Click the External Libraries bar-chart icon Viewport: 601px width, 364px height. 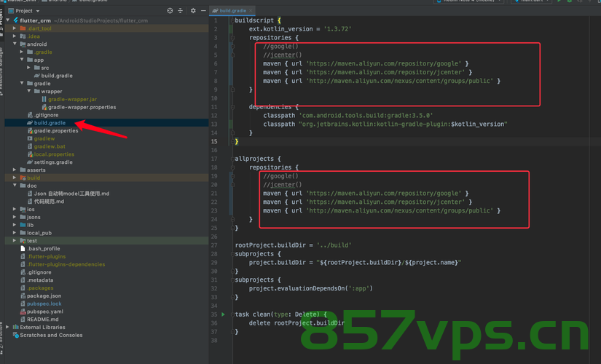point(16,327)
